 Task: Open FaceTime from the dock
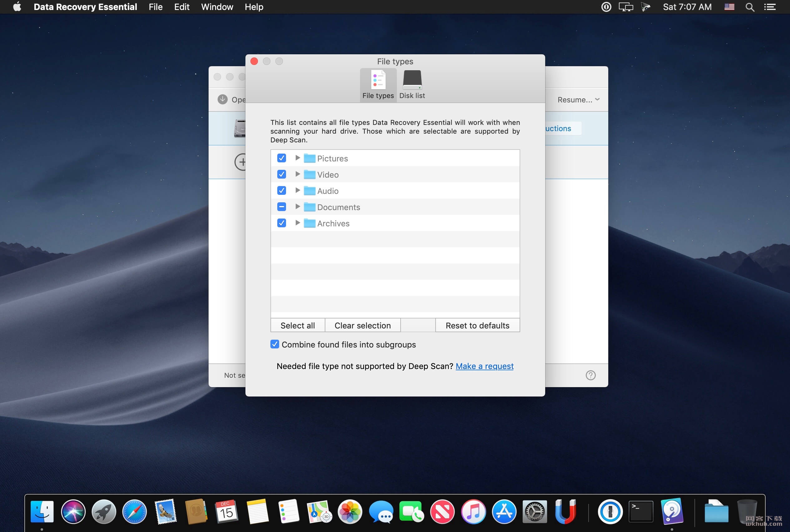(x=412, y=512)
